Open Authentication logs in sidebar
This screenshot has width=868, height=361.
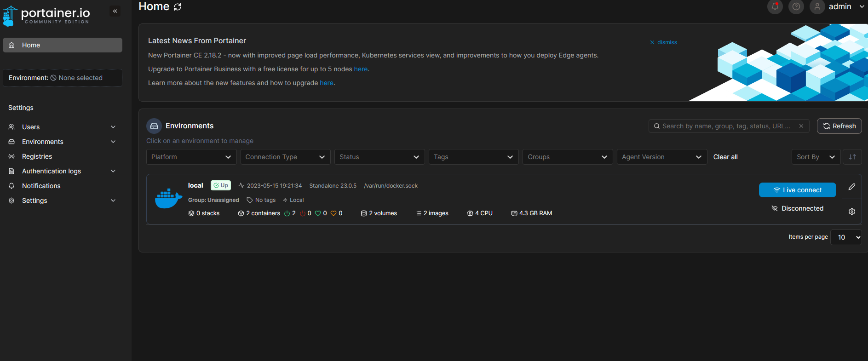point(63,171)
